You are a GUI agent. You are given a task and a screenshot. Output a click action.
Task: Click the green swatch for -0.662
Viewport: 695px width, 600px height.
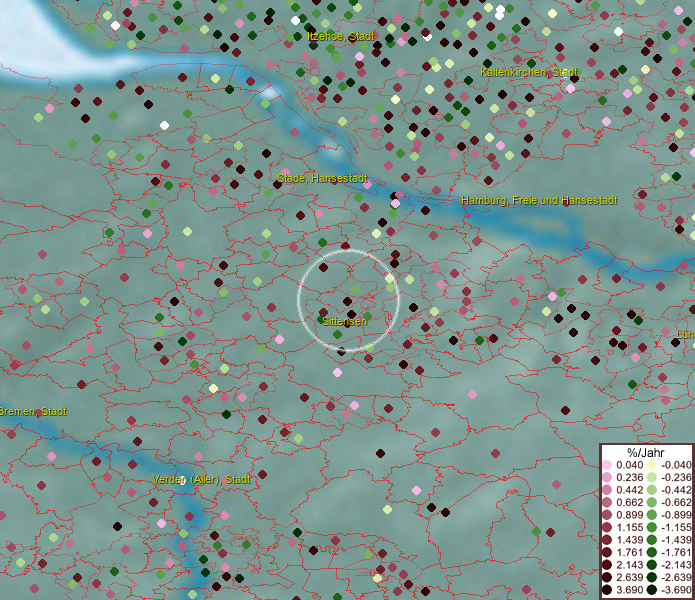(x=652, y=503)
